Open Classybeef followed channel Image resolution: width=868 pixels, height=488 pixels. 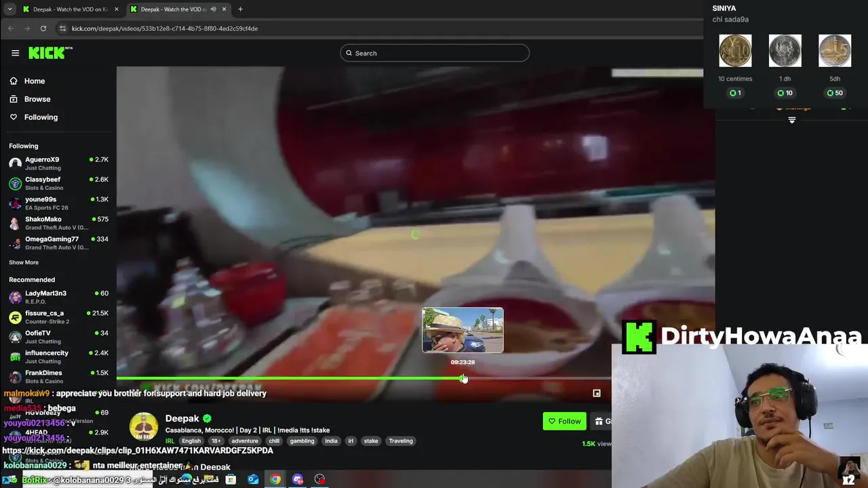coord(58,183)
